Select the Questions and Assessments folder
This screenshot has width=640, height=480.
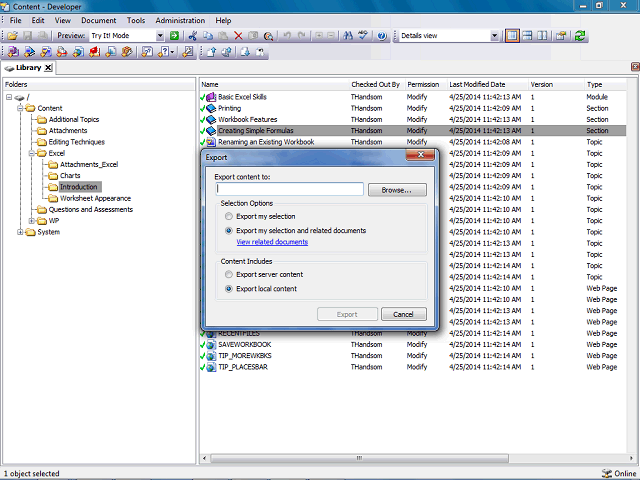pyautogui.click(x=91, y=209)
